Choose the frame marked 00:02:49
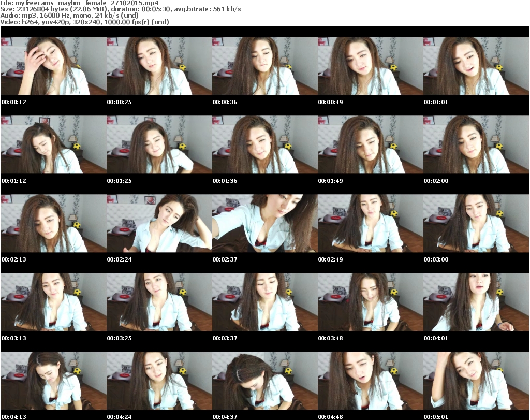The width and height of the screenshot is (530, 420). 371,224
